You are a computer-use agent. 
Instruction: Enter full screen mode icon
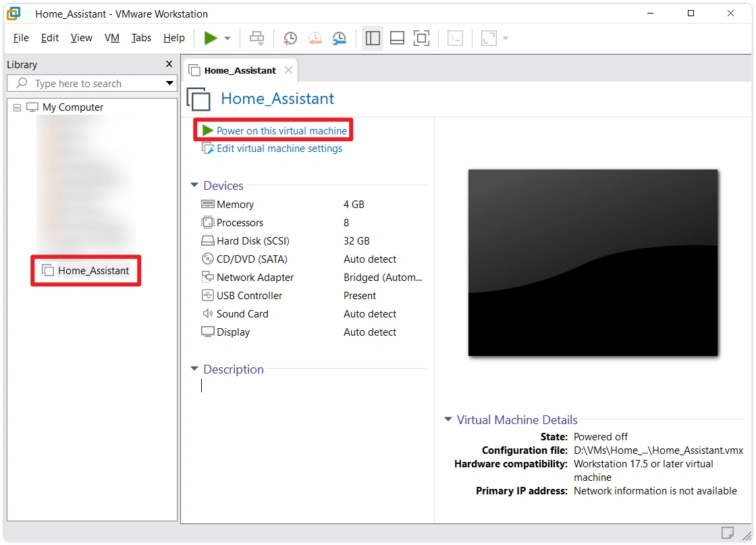click(x=421, y=38)
